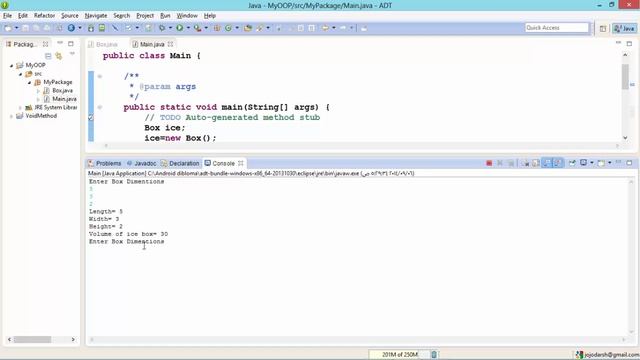Open the Run button dropdown arrow
Viewport: 640px width, 360px height.
pyautogui.click(x=188, y=28)
